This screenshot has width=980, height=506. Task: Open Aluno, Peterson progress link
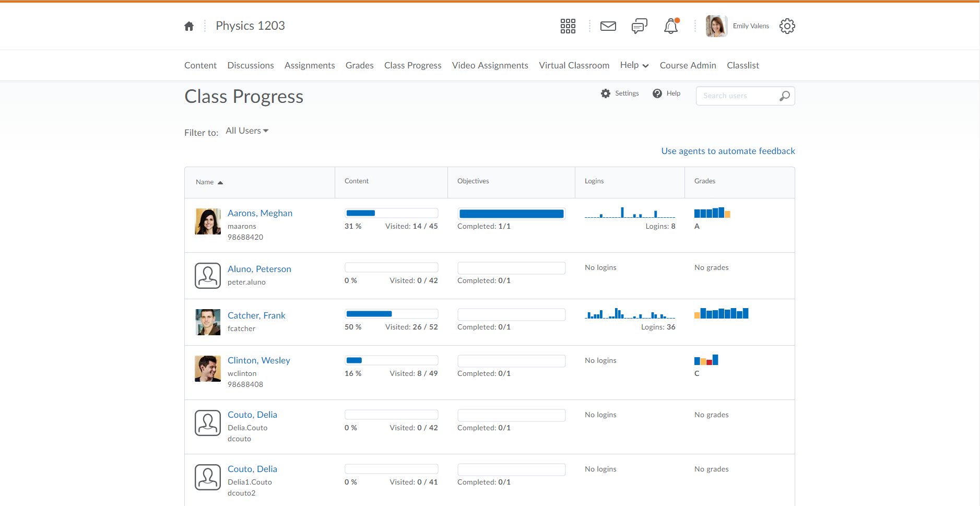click(x=259, y=269)
